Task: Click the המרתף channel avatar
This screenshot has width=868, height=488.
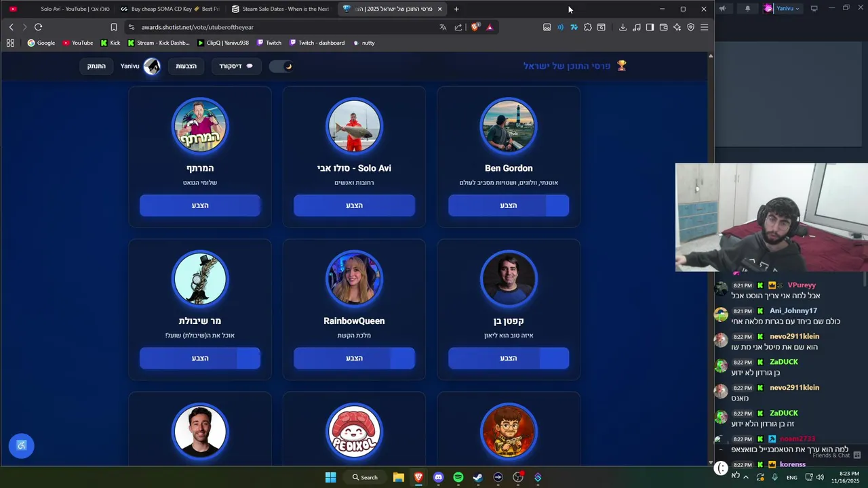Action: coord(200,126)
